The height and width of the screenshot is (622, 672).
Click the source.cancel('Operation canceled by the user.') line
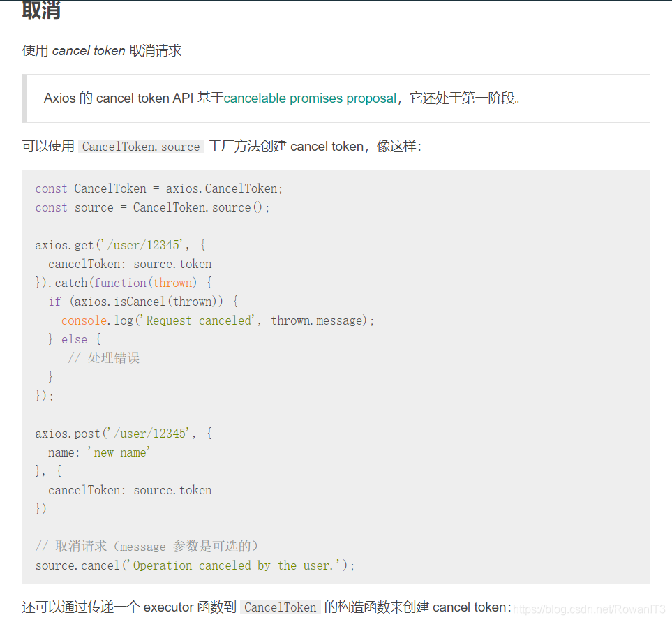tap(195, 566)
